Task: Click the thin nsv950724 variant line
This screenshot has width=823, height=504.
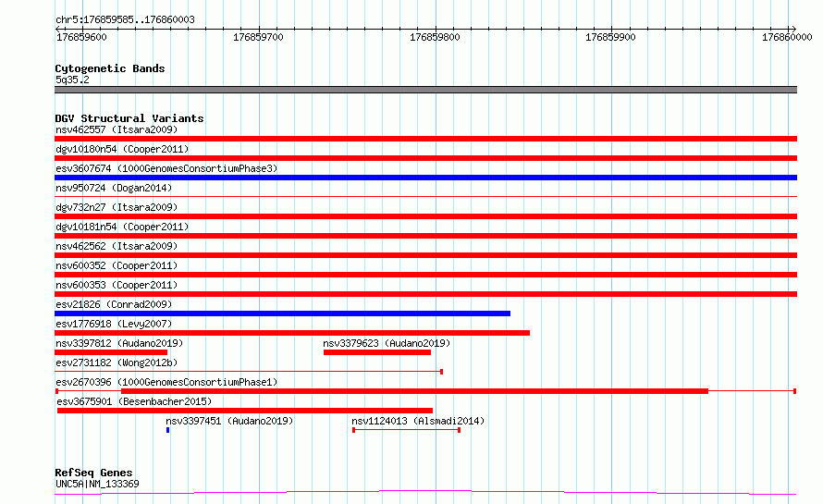Action: tap(425, 197)
